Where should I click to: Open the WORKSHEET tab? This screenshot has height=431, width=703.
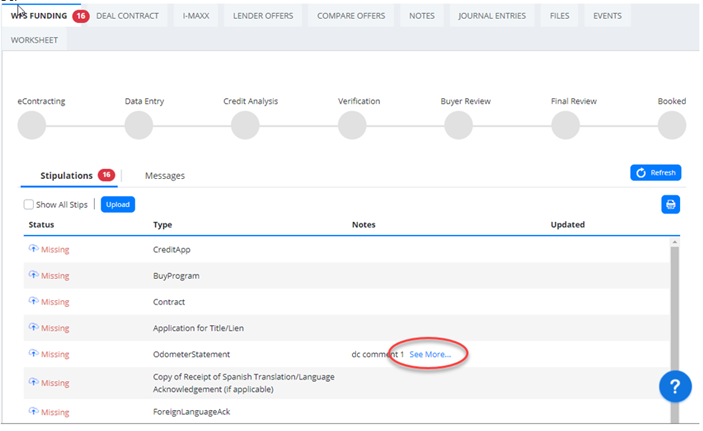35,40
